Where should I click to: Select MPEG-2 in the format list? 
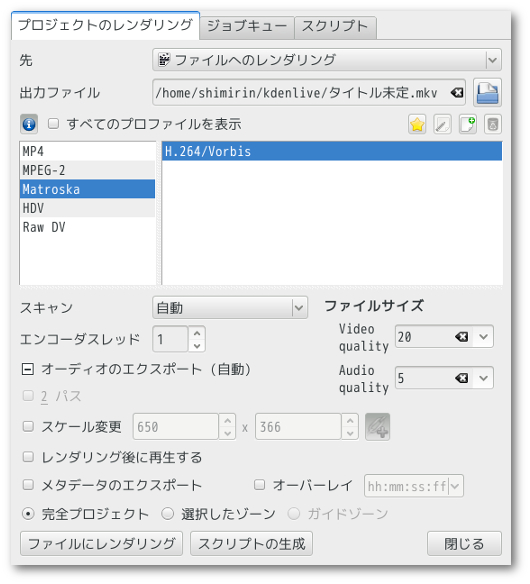[87, 170]
